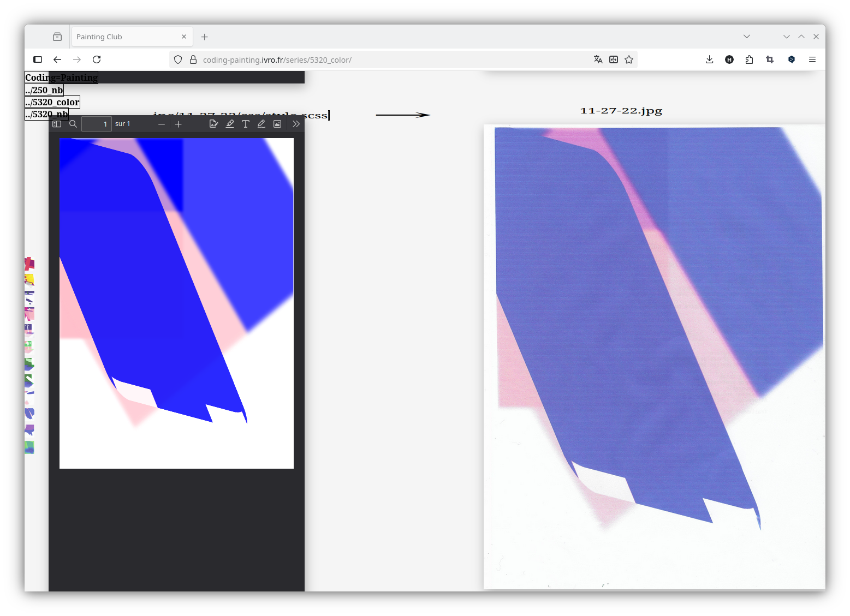Open the list all tabs dropdown

tap(747, 37)
